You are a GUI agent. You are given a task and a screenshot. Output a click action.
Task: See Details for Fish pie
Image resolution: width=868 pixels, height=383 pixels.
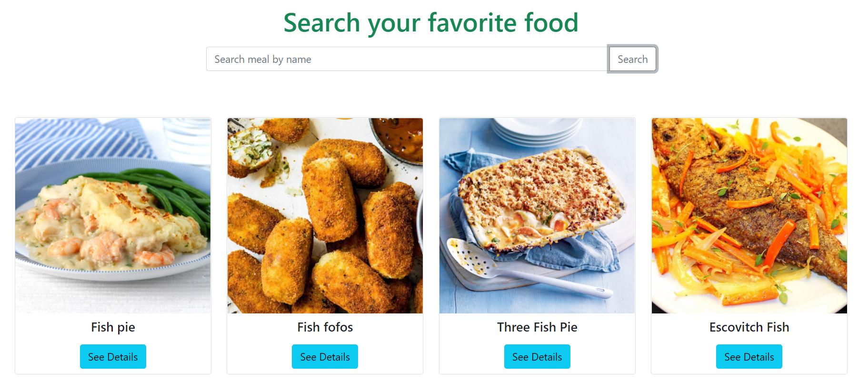(x=113, y=357)
